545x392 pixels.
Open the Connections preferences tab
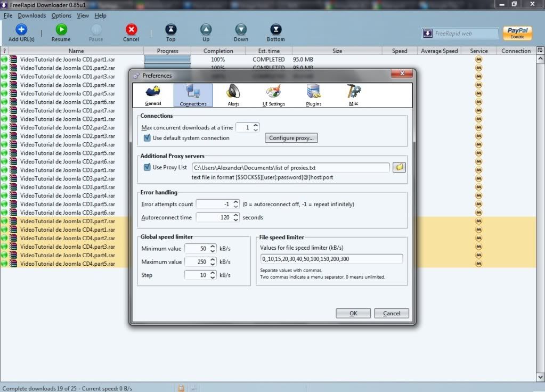pos(193,95)
